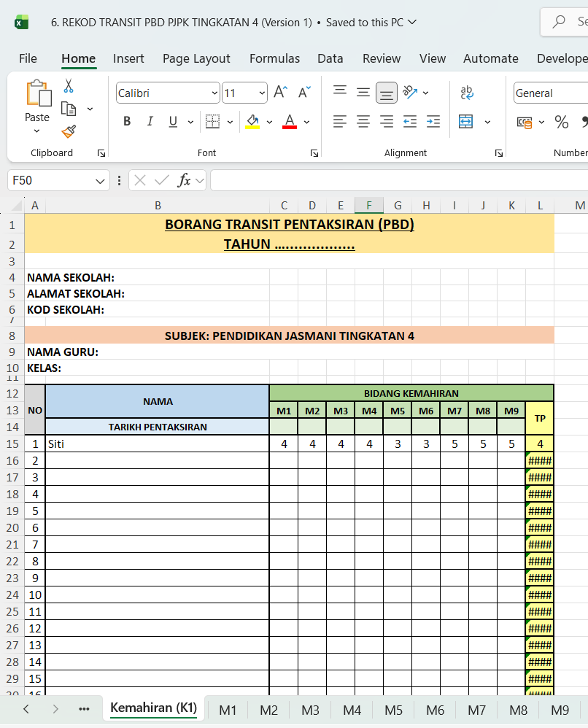
Task: Toggle Bold formatting
Action: pos(127,122)
